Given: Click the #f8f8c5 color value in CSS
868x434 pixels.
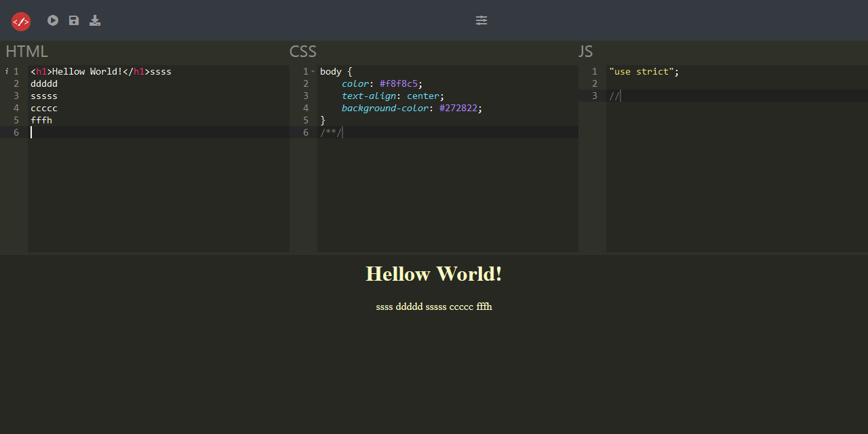Looking at the screenshot, I should tap(399, 83).
